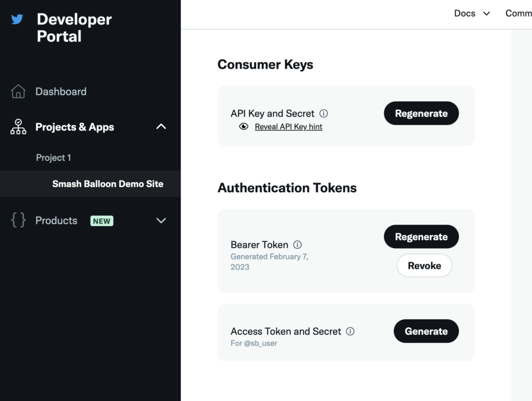532x401 pixels.
Task: Open the Access Token and Secret info tooltip
Action: point(350,331)
